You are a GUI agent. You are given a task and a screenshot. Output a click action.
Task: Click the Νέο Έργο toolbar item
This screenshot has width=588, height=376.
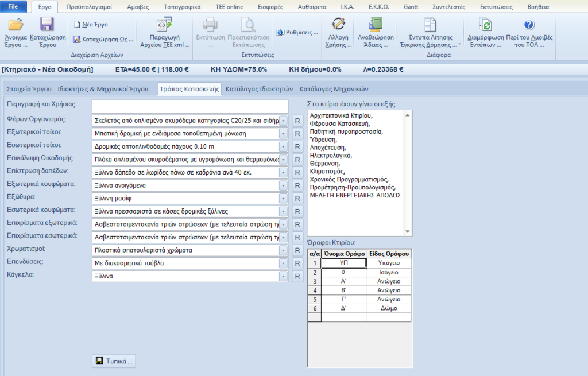91,25
